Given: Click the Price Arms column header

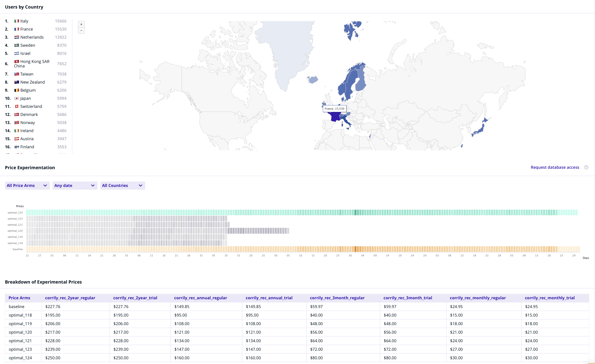Looking at the screenshot, I should (19, 298).
